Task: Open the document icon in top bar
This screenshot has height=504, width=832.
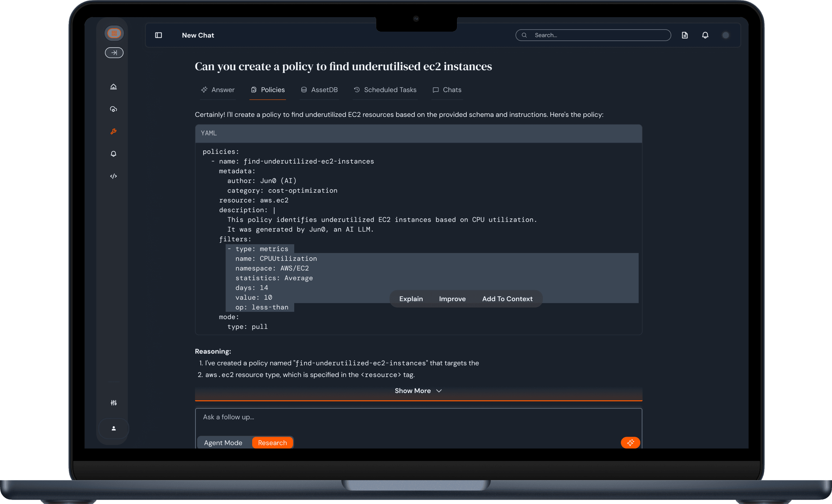Action: (x=684, y=35)
